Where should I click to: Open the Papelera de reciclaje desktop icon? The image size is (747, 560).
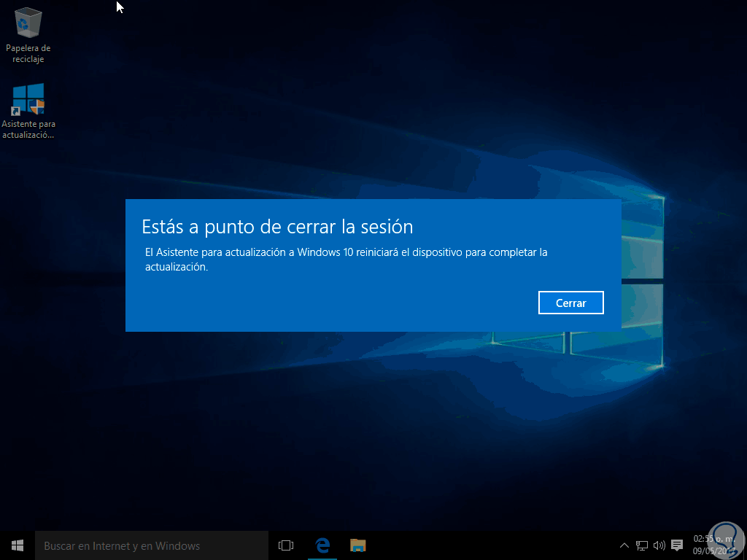28,36
